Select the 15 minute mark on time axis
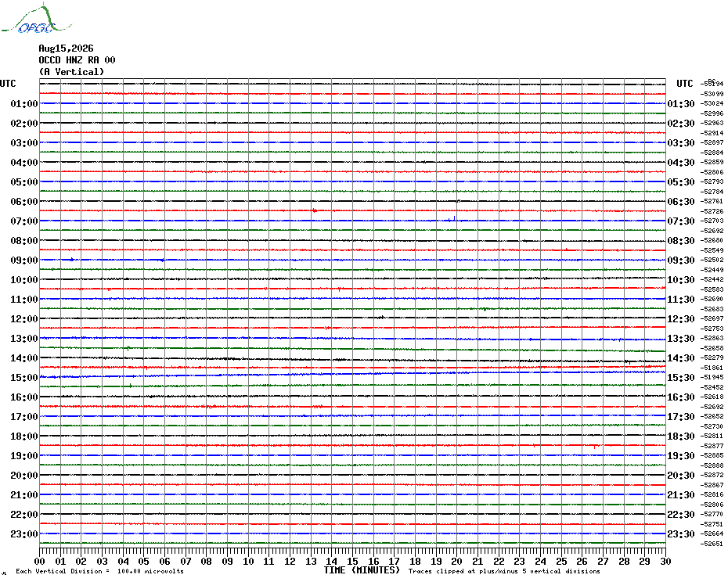Viewport: 728px width, 582px height. (x=352, y=561)
